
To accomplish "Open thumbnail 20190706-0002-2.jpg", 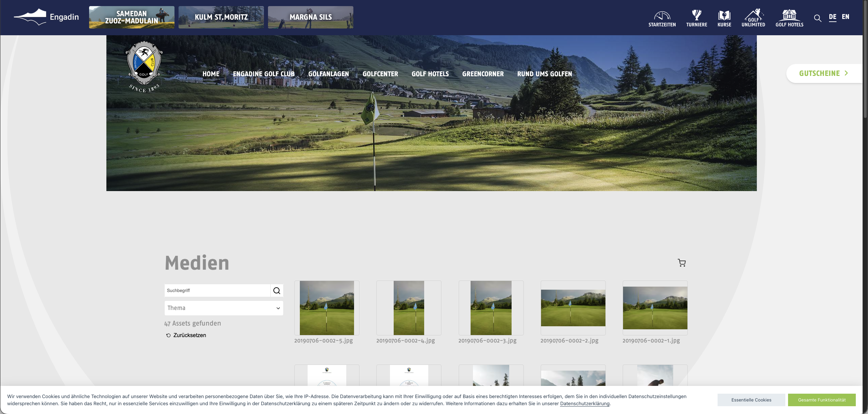I will (x=573, y=308).
